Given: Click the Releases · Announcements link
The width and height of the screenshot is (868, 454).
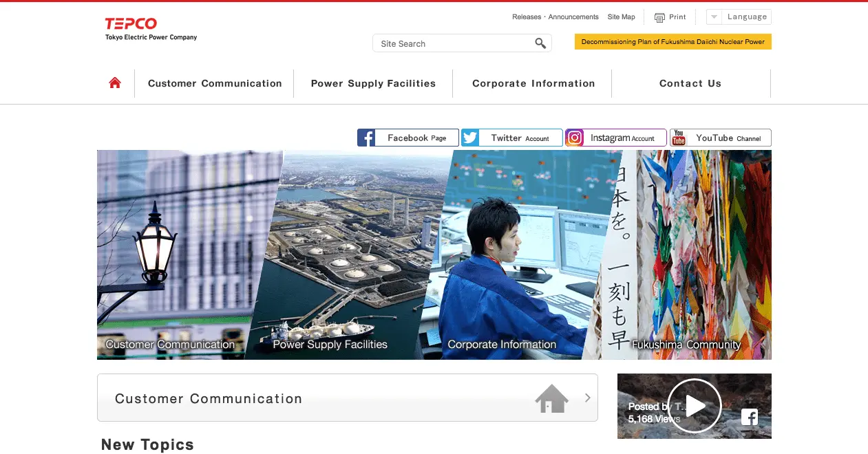Looking at the screenshot, I should tap(555, 17).
